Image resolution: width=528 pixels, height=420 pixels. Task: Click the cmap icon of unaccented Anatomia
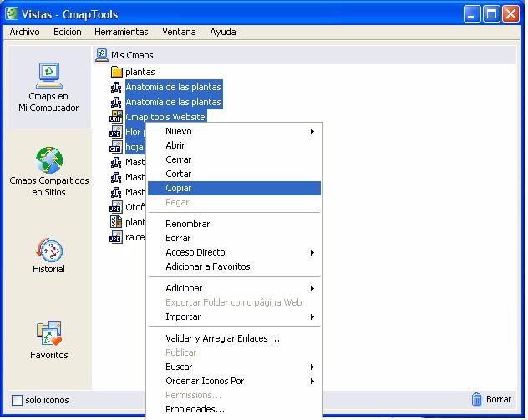pyautogui.click(x=116, y=87)
